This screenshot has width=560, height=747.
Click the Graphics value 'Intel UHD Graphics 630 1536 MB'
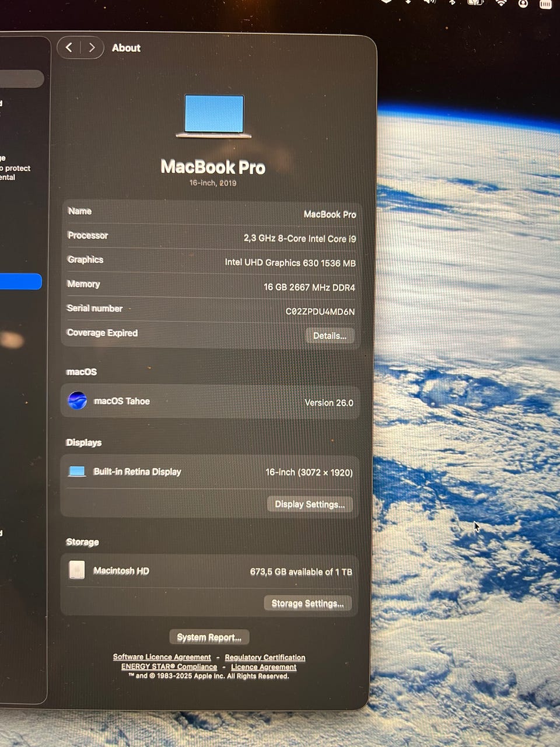click(x=290, y=263)
